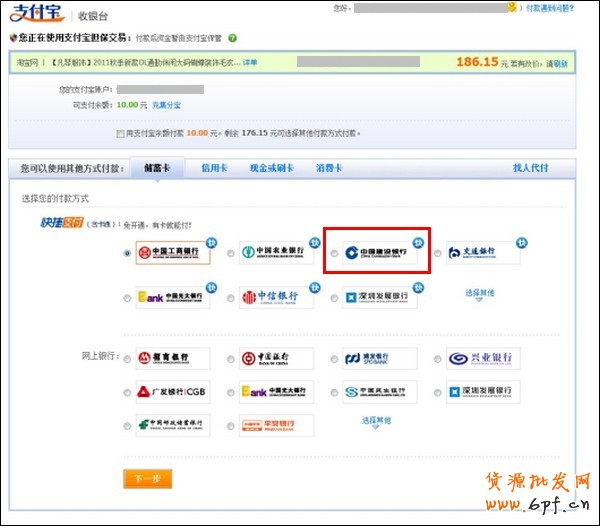Select the radio button for 中国工商银行
Image resolution: width=600 pixels, height=526 pixels.
point(126,254)
